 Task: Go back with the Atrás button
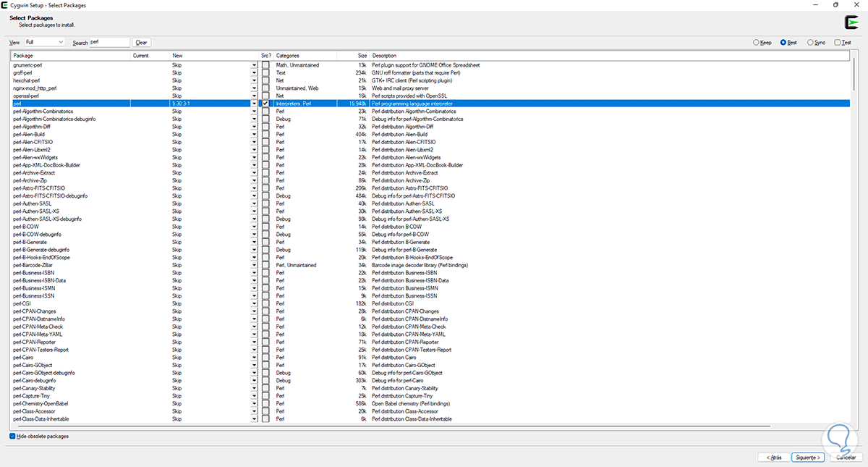(773, 457)
